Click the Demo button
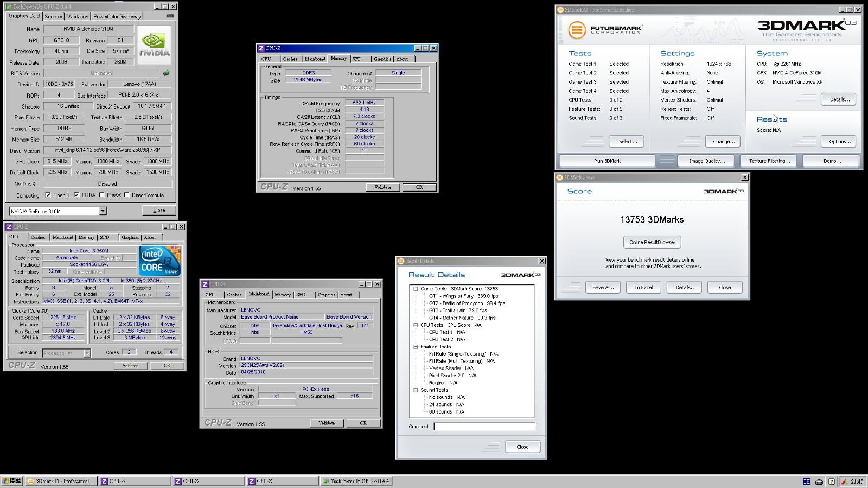This screenshot has height=488, width=868. coord(832,161)
